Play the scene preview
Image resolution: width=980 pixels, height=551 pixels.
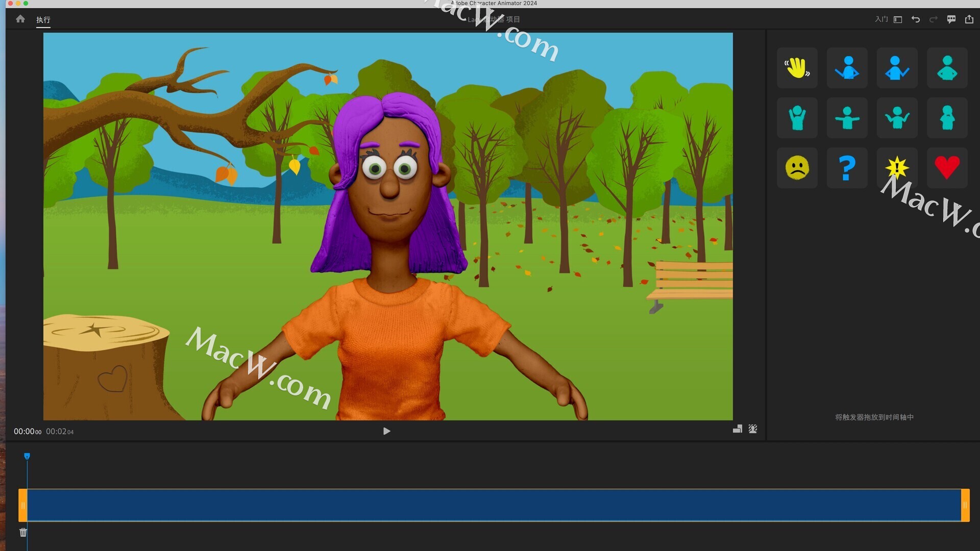click(386, 431)
